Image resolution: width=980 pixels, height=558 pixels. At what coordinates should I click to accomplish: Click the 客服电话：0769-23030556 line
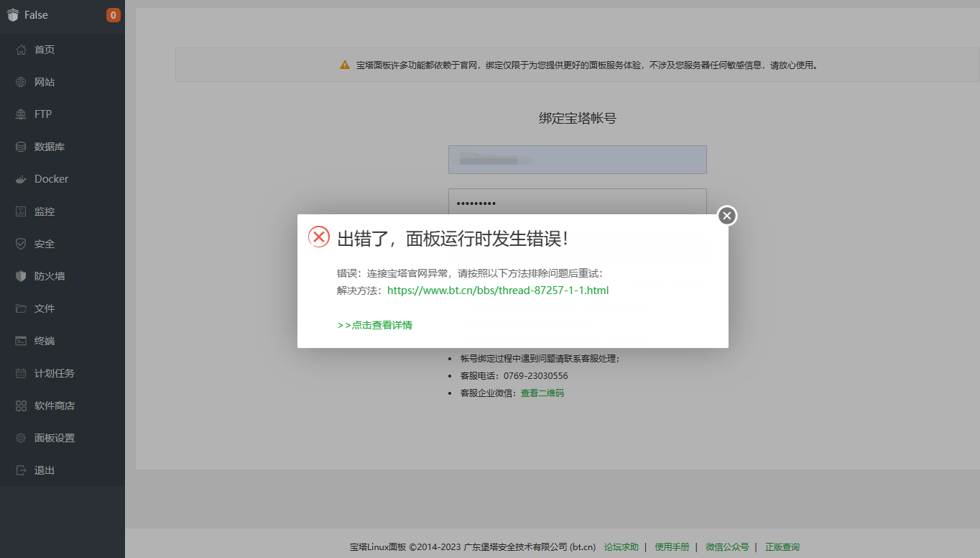point(514,376)
